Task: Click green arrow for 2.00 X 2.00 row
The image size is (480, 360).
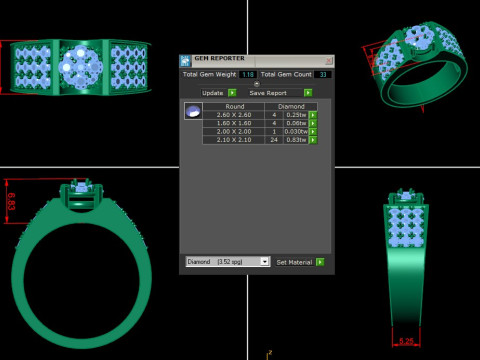Action: point(313,132)
